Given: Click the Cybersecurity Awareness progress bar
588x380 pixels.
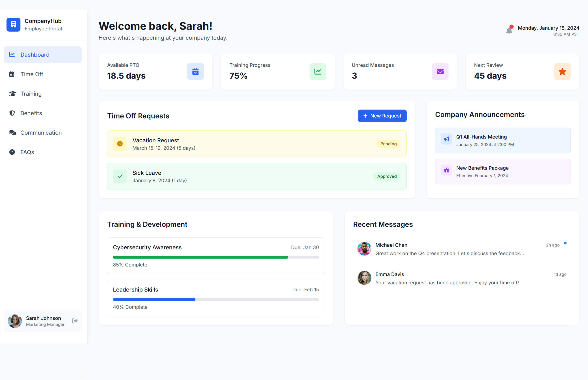Looking at the screenshot, I should pos(216,257).
